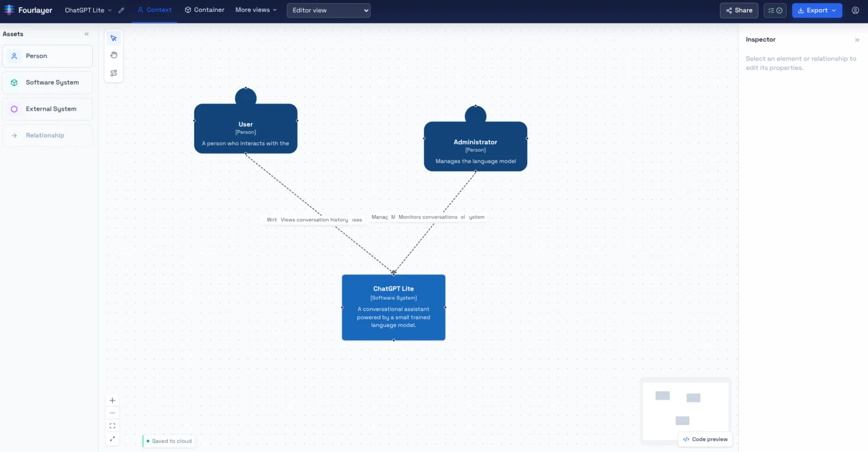Select the ChatGPT Lite software system node

[x=393, y=308]
